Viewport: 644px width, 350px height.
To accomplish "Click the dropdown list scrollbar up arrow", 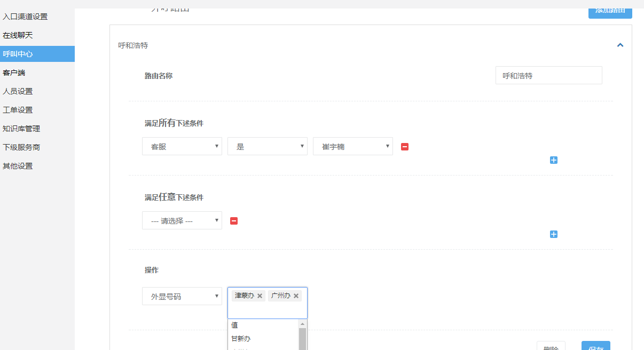I will 303,324.
